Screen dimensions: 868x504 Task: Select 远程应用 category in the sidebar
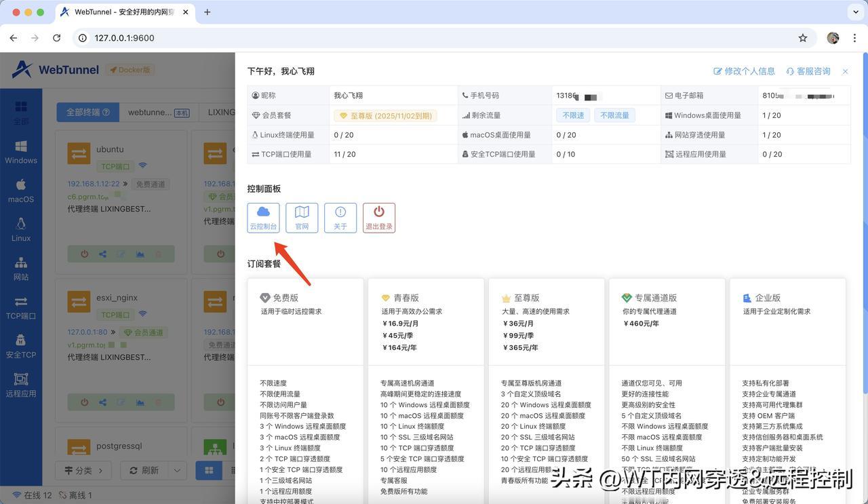(x=21, y=385)
